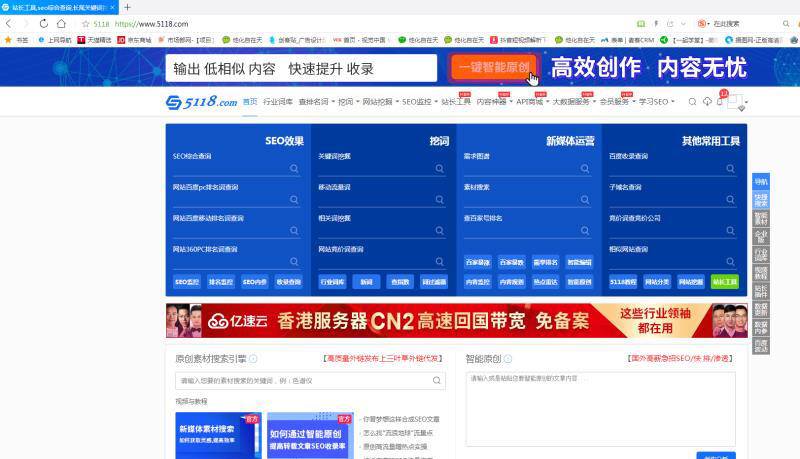
Task: Select 智能素材 in right side floating bar
Action: 761,218
